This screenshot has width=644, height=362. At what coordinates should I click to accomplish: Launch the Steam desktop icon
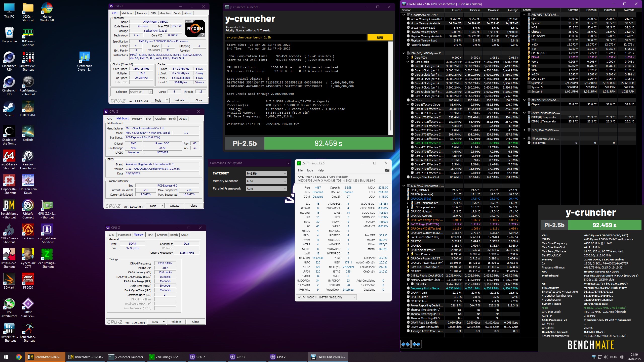[9, 109]
